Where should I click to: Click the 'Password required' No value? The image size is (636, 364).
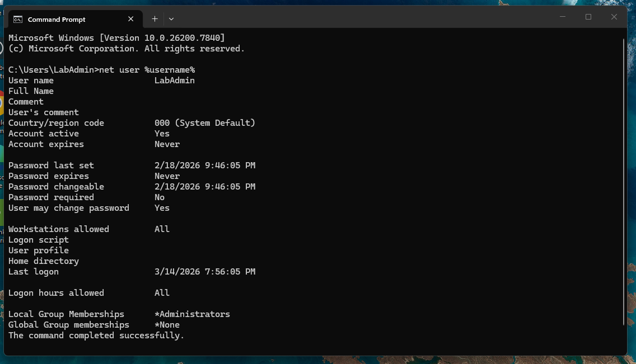(160, 197)
